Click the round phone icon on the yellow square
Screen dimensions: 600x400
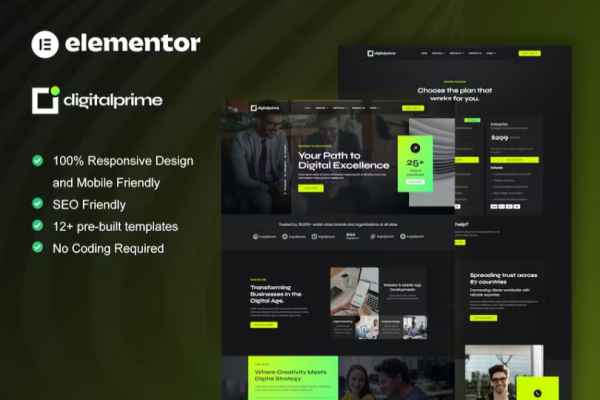click(x=538, y=393)
